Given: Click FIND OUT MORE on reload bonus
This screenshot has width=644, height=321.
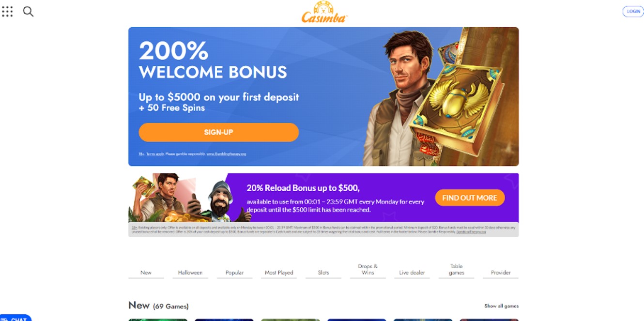Looking at the screenshot, I should 470,198.
